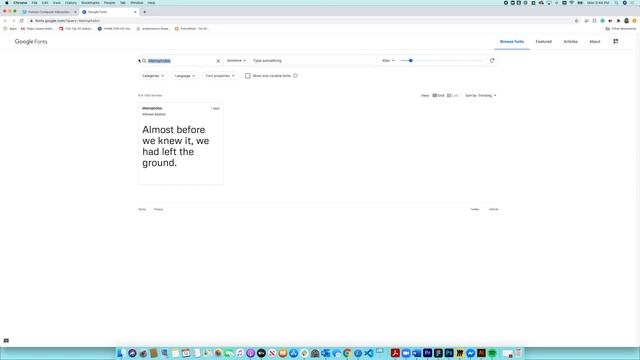Viewport: 640px width, 360px height.
Task: Open the Bookmarks menu in the menu bar
Action: (x=90, y=3)
